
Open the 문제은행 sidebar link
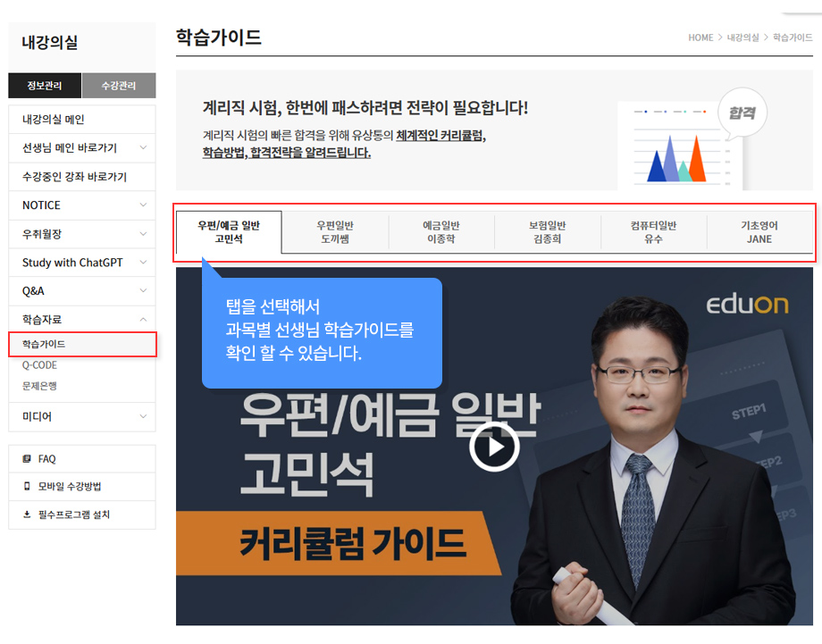click(39, 386)
